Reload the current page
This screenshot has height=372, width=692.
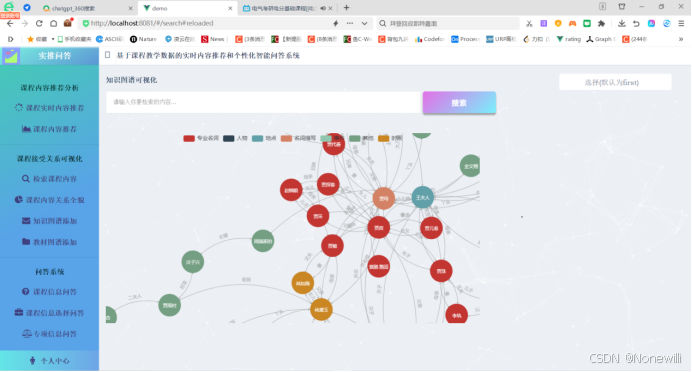point(39,23)
